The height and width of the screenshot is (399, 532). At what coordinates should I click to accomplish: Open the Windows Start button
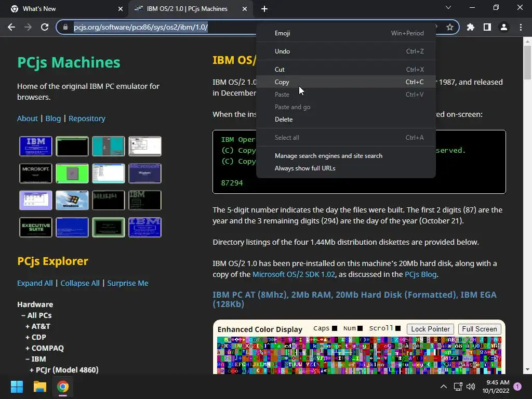click(x=17, y=387)
